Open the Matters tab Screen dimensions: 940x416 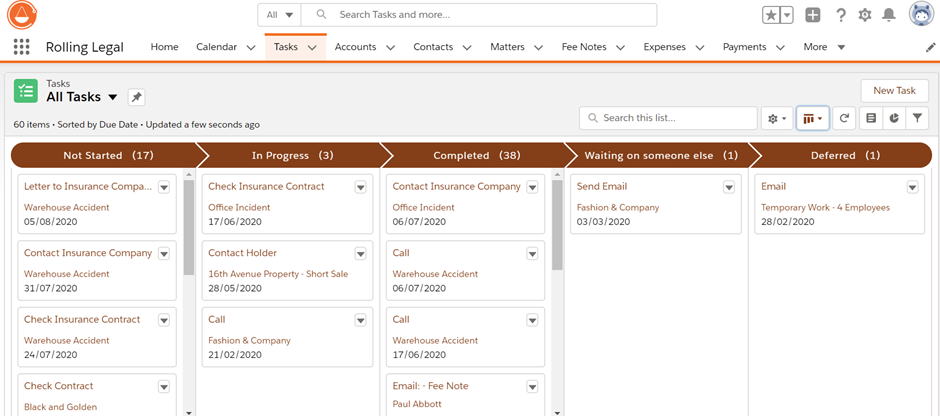coord(507,47)
